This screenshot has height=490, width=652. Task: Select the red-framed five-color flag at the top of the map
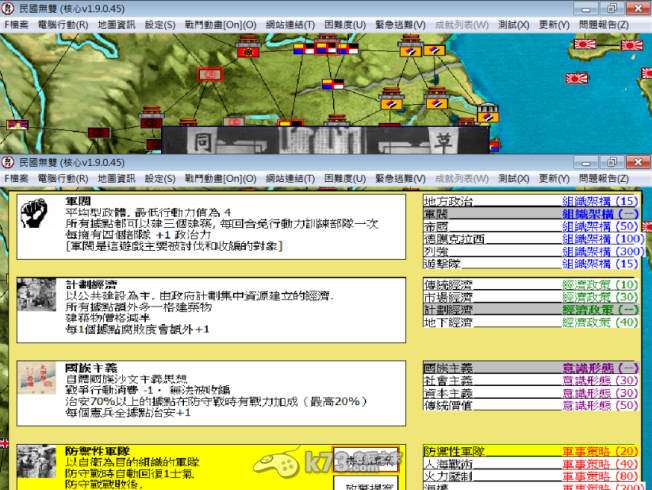click(326, 48)
